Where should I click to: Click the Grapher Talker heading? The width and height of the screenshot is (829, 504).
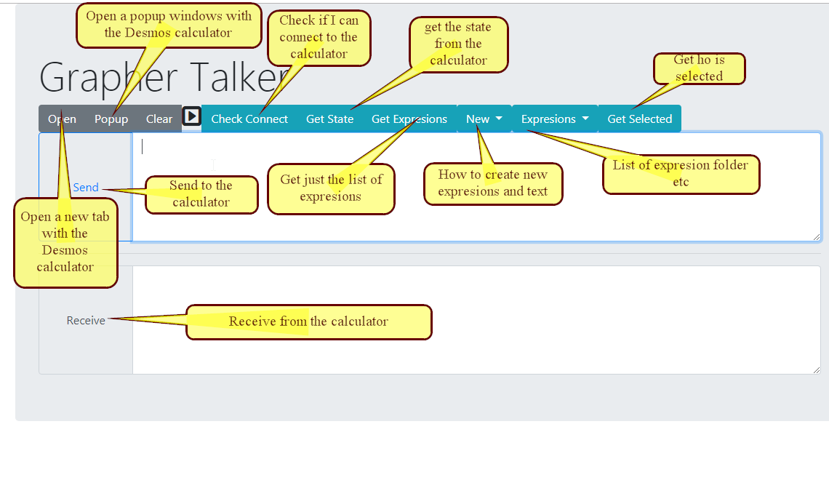pos(166,77)
